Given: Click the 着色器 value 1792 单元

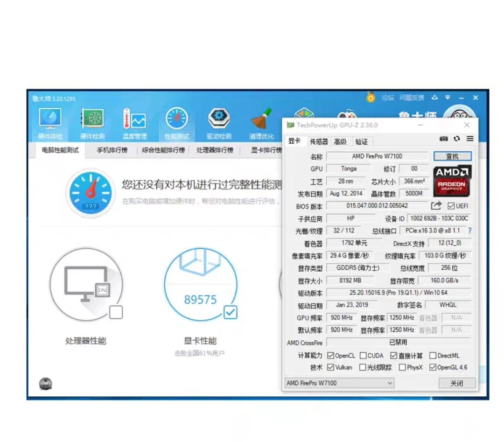Looking at the screenshot, I should click(354, 243).
